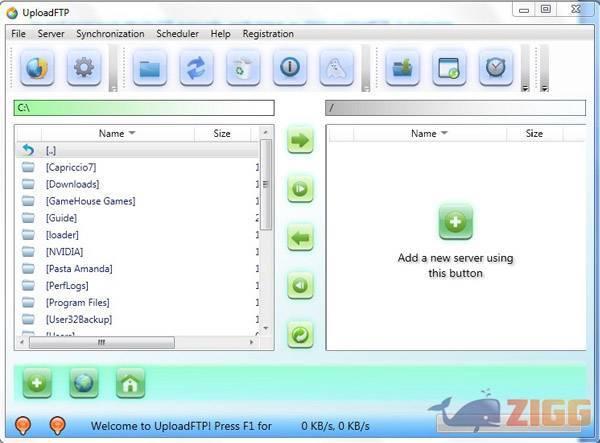The width and height of the screenshot is (600, 443).
Task: Click the home icon in bottom bar
Action: [x=131, y=383]
